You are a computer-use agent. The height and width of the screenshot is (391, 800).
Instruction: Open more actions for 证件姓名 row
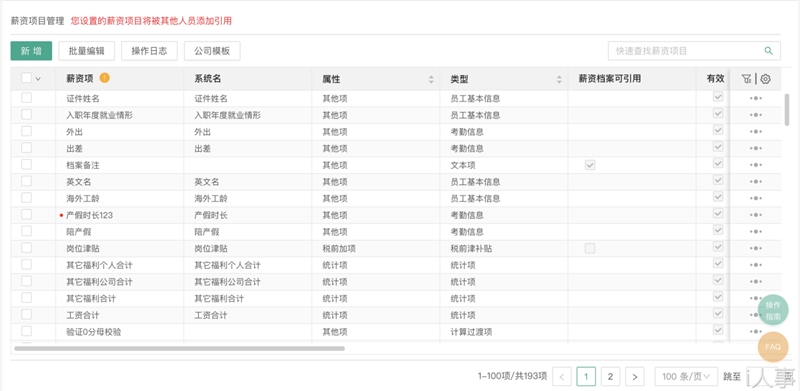point(756,99)
